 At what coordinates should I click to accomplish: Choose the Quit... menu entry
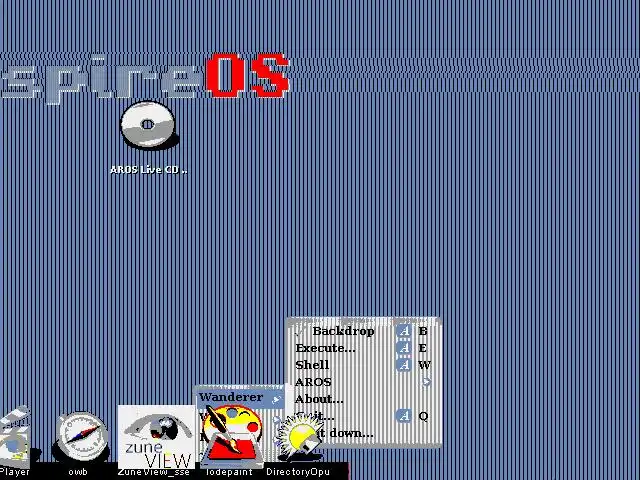pos(363,416)
